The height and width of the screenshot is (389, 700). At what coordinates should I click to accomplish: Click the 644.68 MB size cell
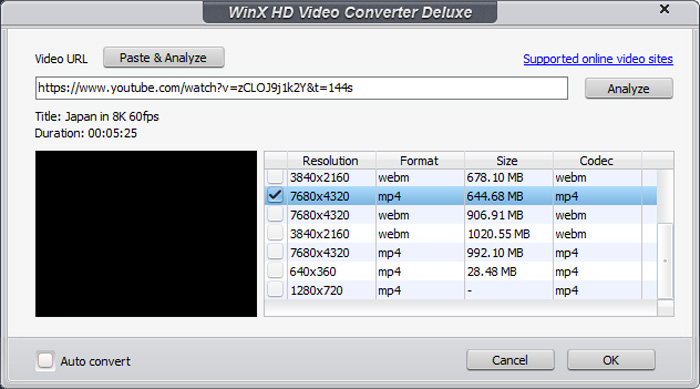point(509,197)
